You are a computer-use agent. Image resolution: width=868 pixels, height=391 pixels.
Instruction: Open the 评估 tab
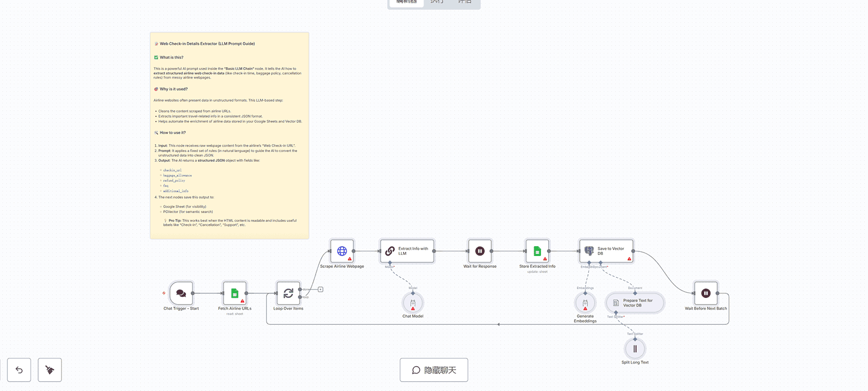465,2
